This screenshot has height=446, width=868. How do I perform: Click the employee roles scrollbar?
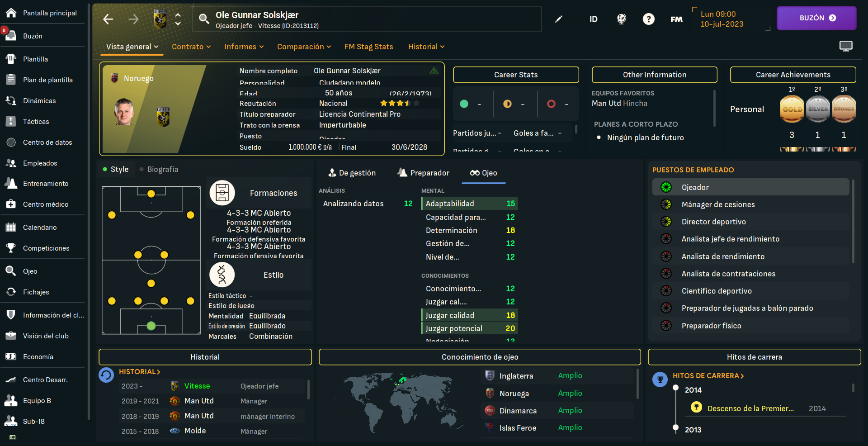tap(853, 222)
